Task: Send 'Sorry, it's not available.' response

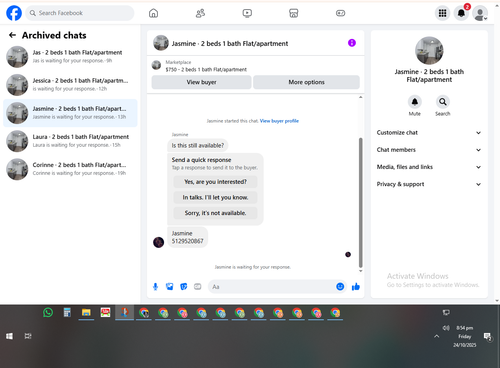Action: tap(215, 213)
